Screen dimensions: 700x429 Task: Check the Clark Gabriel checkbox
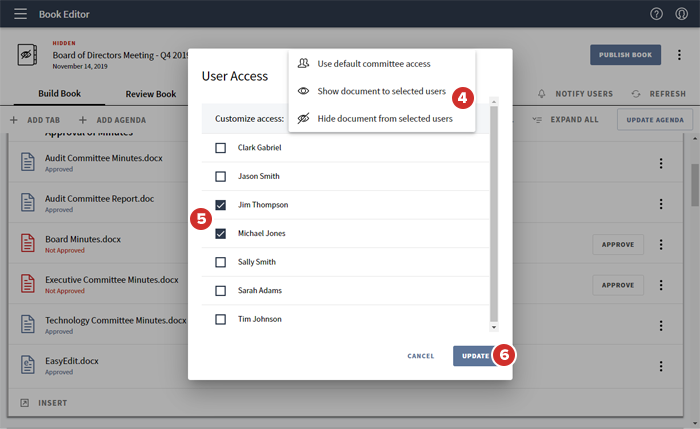(221, 148)
